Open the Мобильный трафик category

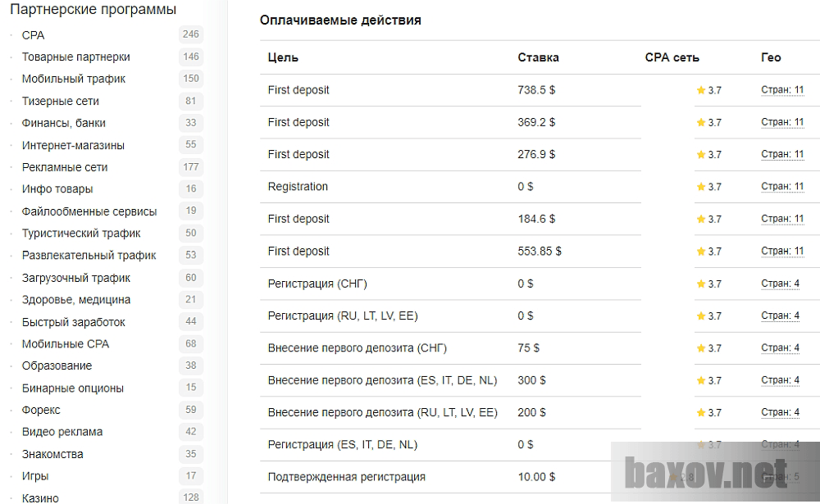click(x=74, y=79)
